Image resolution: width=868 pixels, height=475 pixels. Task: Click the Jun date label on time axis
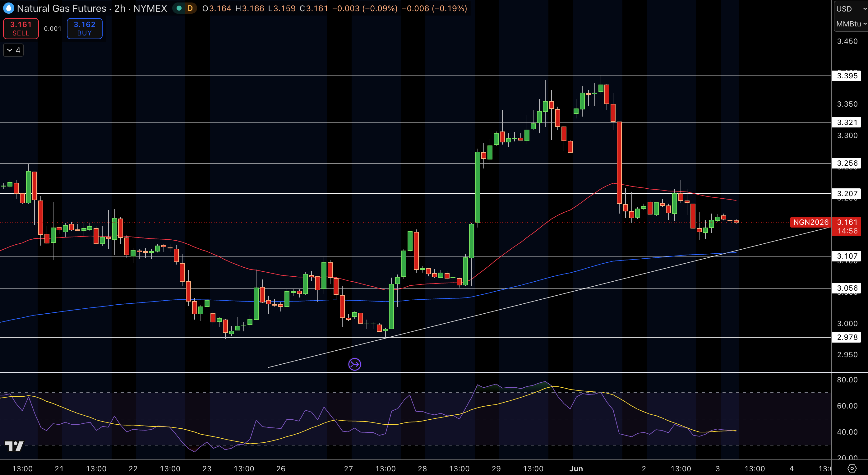click(x=576, y=468)
